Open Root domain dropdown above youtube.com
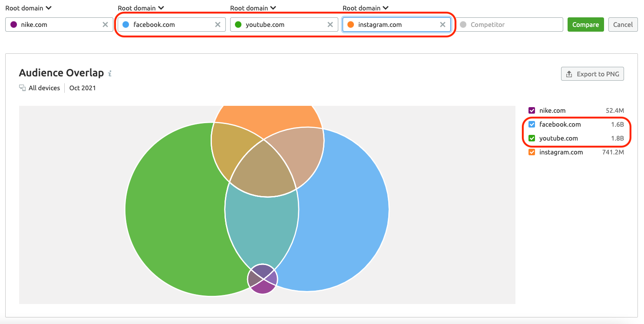Image resolution: width=644 pixels, height=324 pixels. point(254,8)
